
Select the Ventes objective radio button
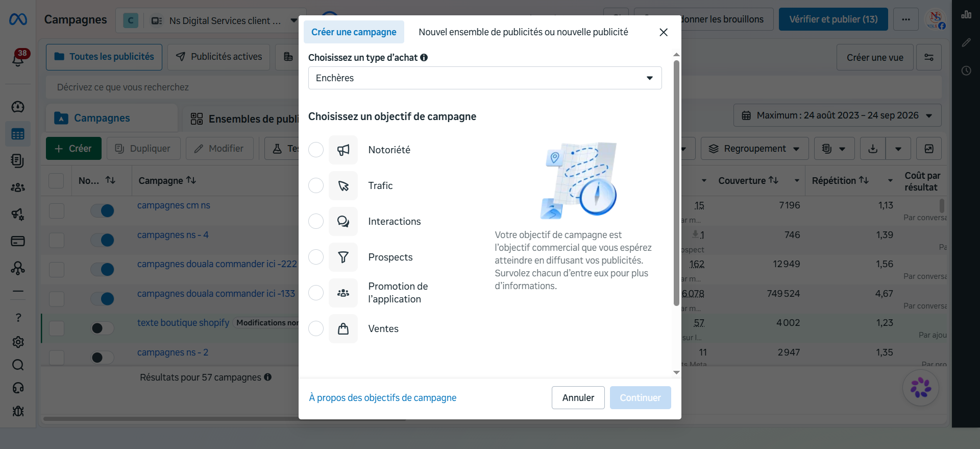tap(316, 328)
